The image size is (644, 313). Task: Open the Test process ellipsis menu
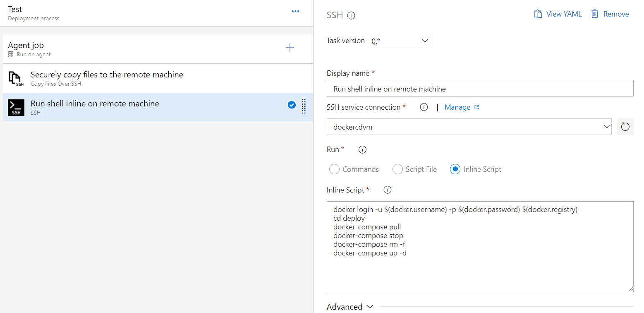pyautogui.click(x=295, y=11)
